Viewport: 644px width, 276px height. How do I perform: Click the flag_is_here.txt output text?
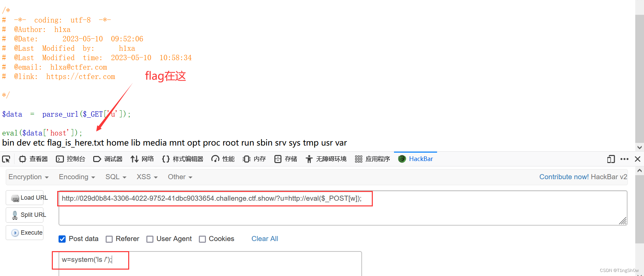[x=76, y=143]
